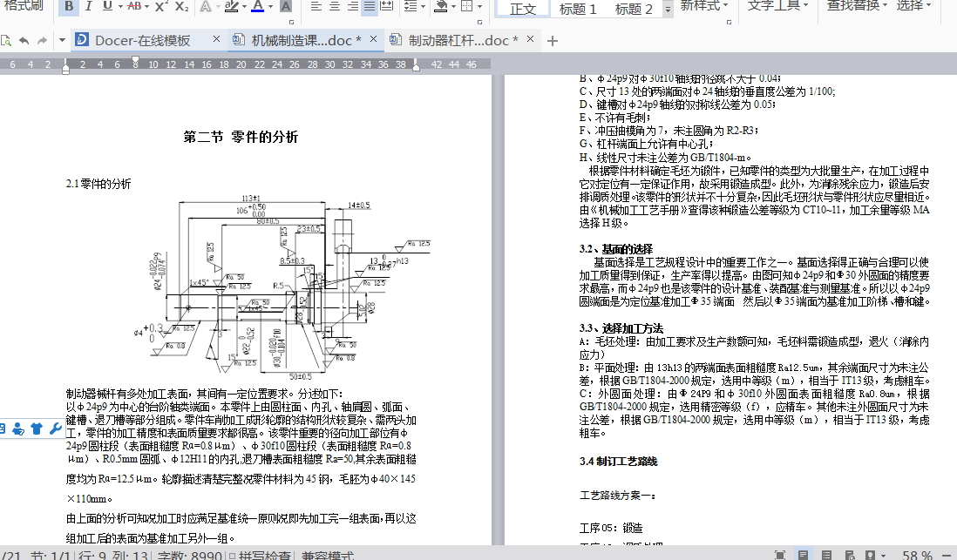Screen dimensions: 957x560
Task: Switch to outline view icon
Action: (x=826, y=555)
